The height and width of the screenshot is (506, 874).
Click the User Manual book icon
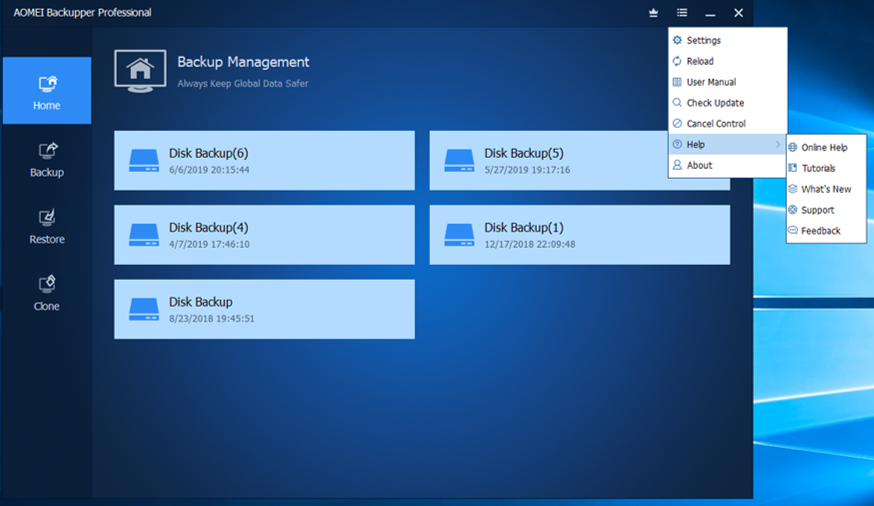(x=677, y=82)
